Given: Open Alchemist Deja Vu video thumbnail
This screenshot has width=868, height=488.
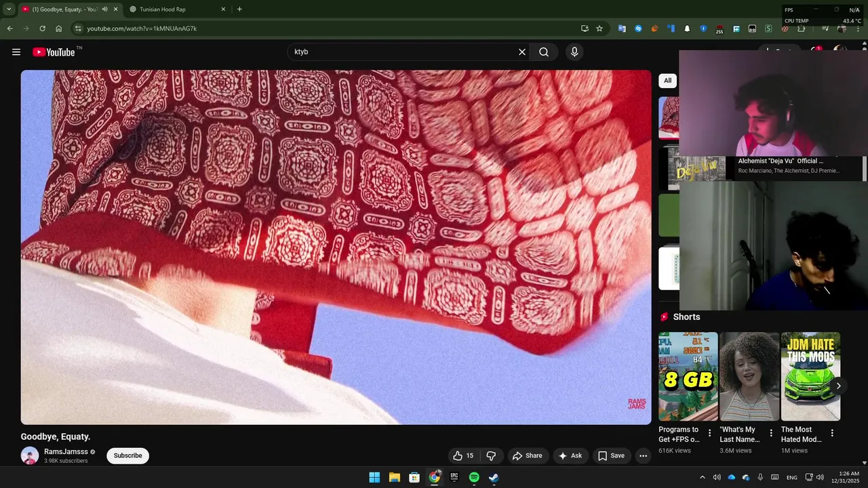Looking at the screenshot, I should point(696,168).
